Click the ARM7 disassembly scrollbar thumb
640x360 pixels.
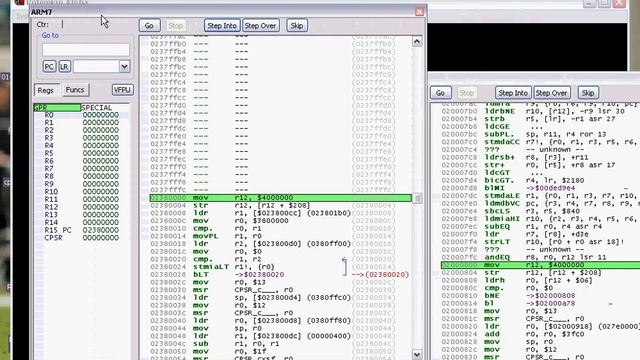click(x=417, y=198)
